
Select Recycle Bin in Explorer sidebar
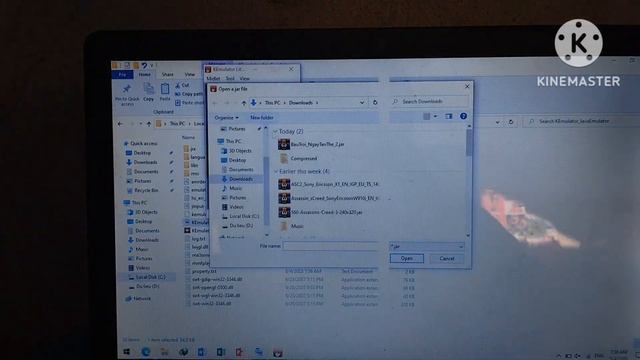coord(142,191)
